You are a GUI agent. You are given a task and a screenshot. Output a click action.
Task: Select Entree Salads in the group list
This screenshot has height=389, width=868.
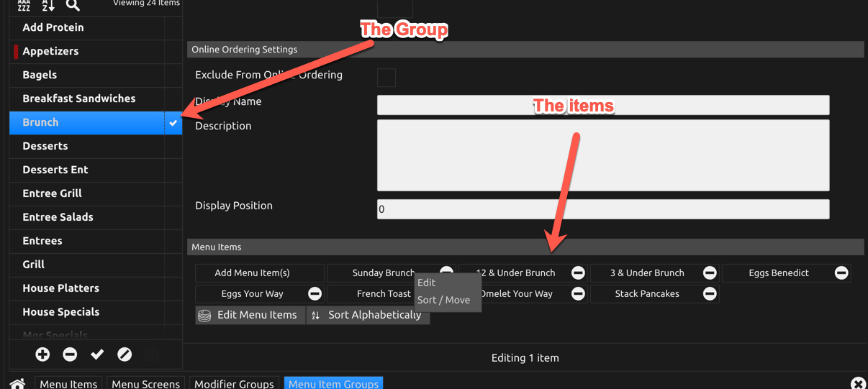click(x=86, y=217)
